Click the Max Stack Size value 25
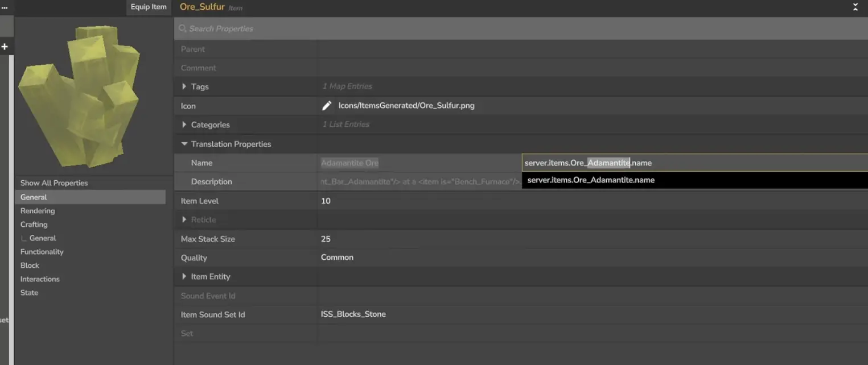Image resolution: width=868 pixels, height=365 pixels. click(x=326, y=239)
